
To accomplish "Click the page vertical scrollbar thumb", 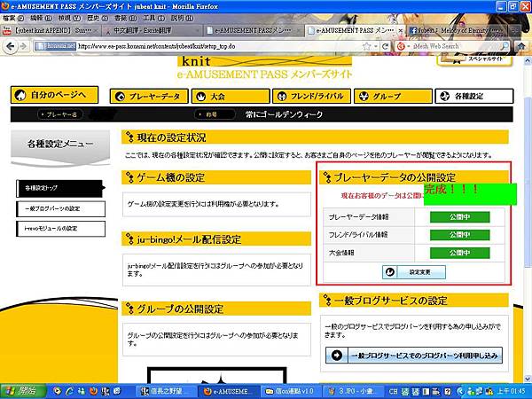I will pos(528,180).
